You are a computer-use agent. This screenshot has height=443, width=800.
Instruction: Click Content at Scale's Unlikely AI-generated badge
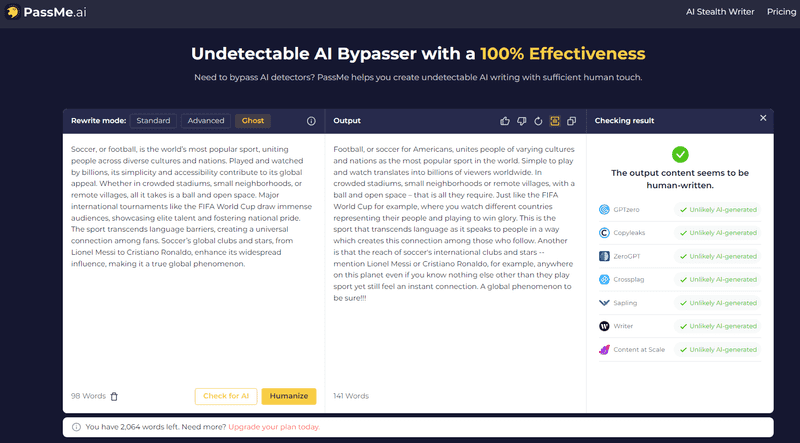pos(717,350)
